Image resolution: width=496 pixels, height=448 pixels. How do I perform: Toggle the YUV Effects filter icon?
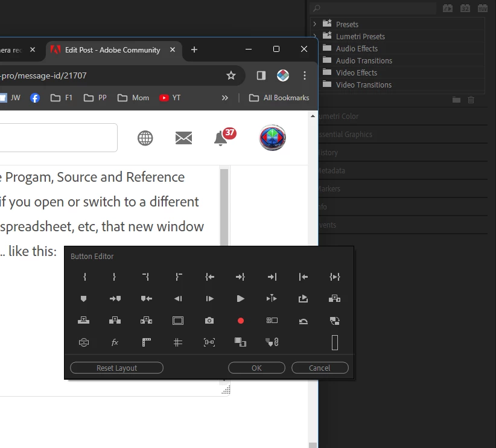482,8
